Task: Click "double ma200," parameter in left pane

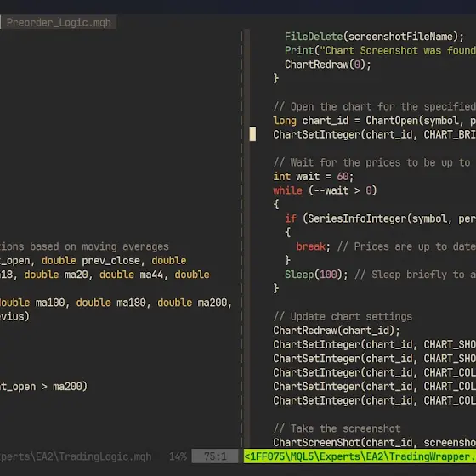Action: click(195, 303)
